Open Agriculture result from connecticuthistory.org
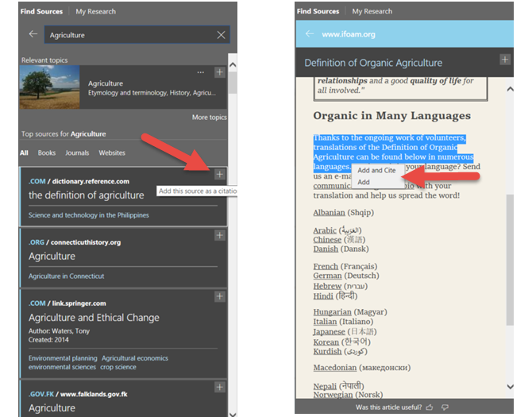This screenshot has height=417, width=532. point(52,257)
